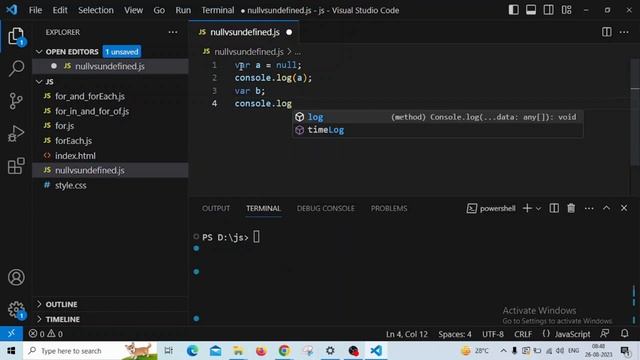Open the View menu
This screenshot has width=640, height=360.
[x=133, y=10]
